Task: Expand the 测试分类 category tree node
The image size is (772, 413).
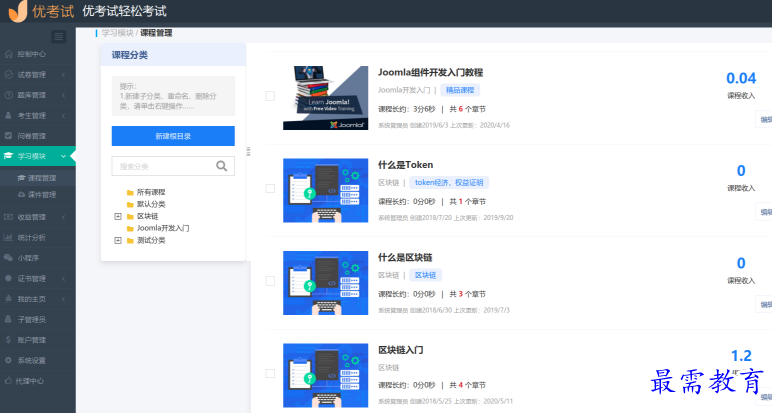Action: [118, 240]
